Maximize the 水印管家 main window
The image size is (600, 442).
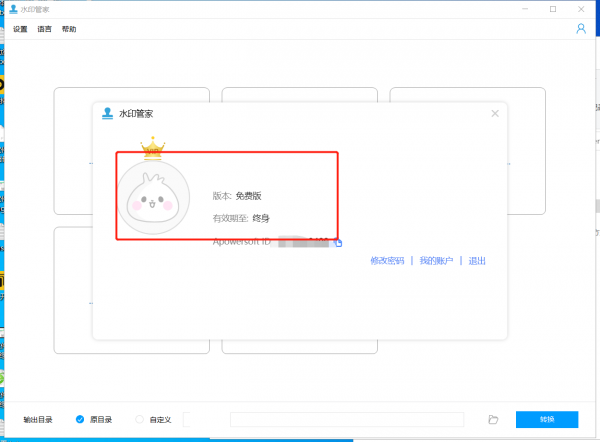tap(553, 9)
